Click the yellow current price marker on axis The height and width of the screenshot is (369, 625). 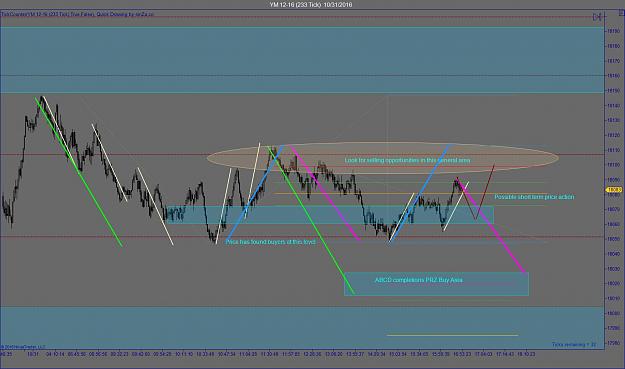click(x=614, y=190)
